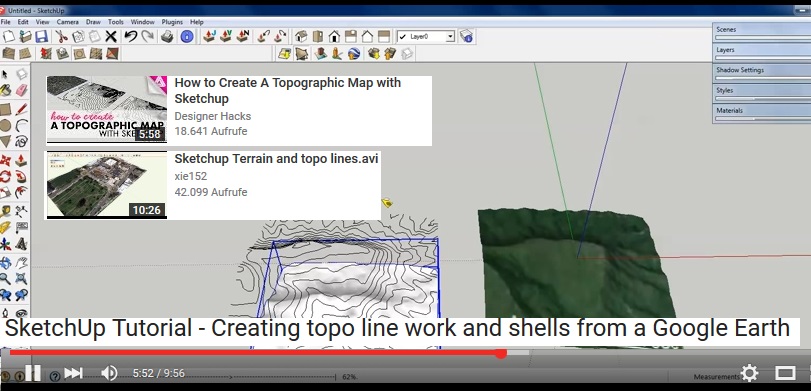Select the Paint Bucket tool
The height and width of the screenshot is (391, 811).
pos(6,91)
